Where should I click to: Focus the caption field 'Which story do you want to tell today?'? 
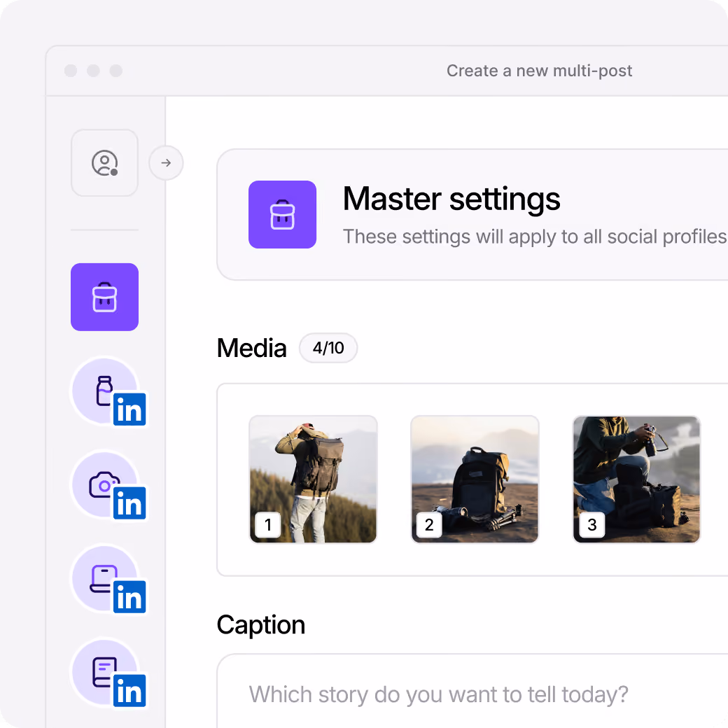472,691
